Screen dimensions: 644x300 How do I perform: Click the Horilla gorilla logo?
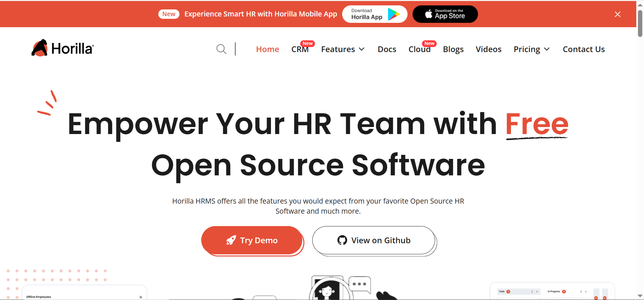coord(40,48)
